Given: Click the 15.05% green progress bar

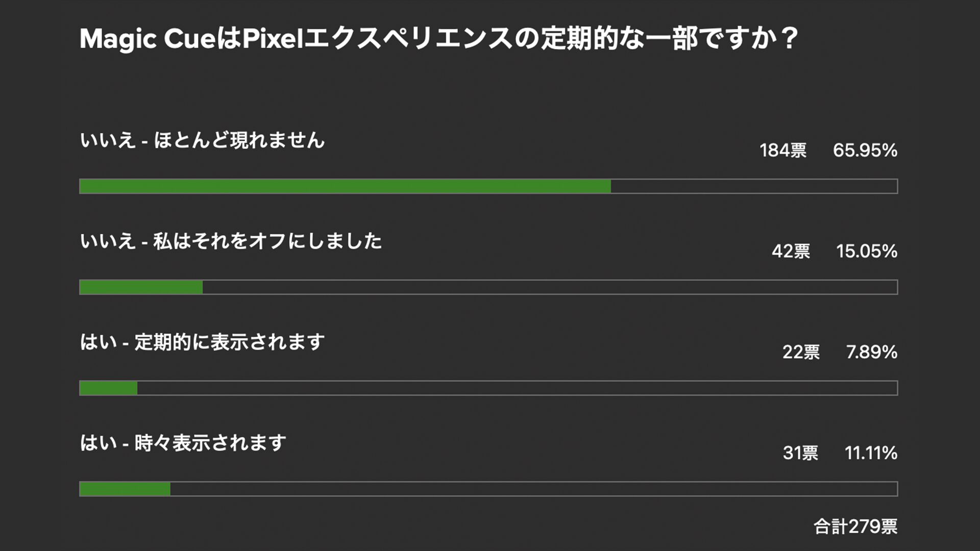Looking at the screenshot, I should pos(141,287).
